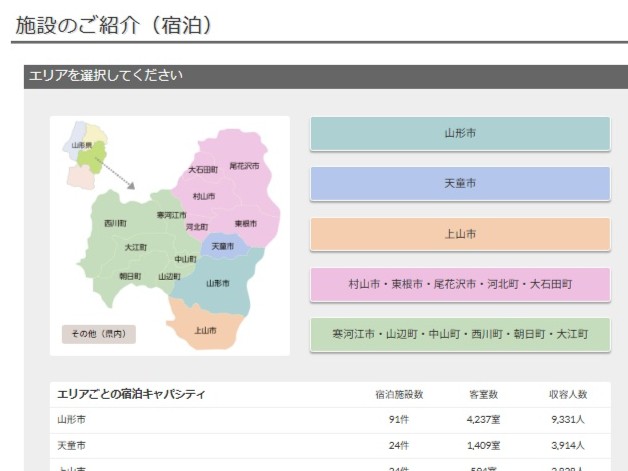Select 村山市 label on the map
This screenshot has width=628, height=471.
(x=203, y=197)
